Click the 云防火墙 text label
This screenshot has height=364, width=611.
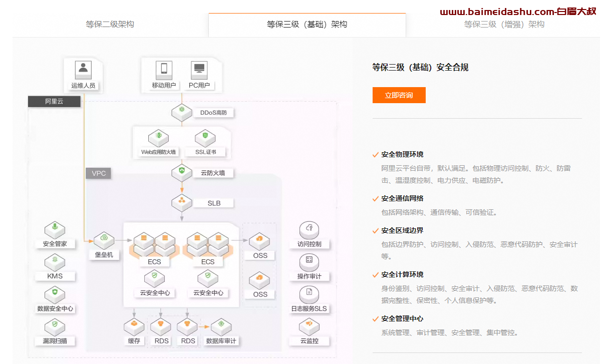[x=213, y=173]
